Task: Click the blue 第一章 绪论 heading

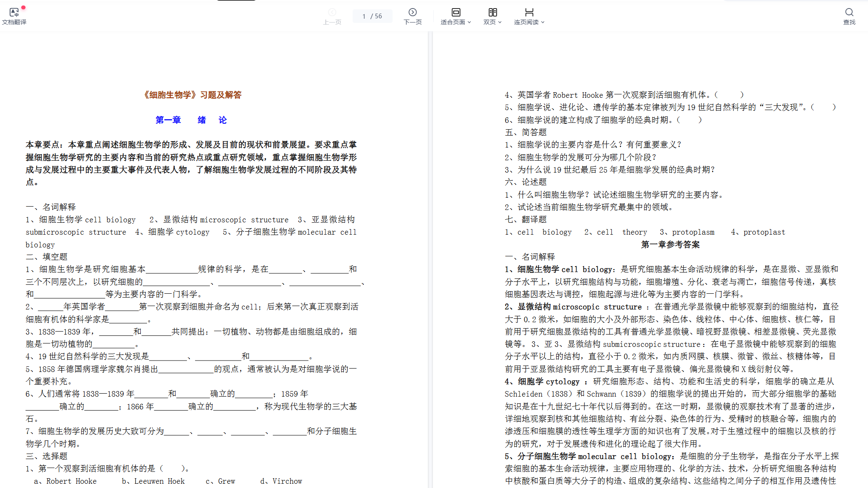Action: [191, 120]
